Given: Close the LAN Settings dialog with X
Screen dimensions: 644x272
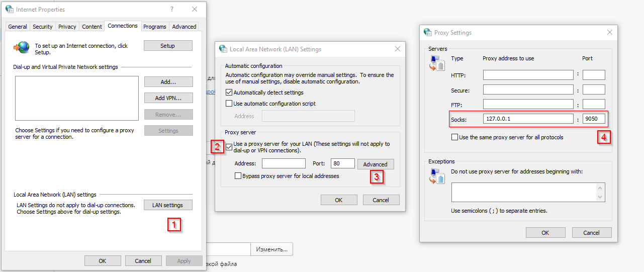Looking at the screenshot, I should pyautogui.click(x=397, y=49).
